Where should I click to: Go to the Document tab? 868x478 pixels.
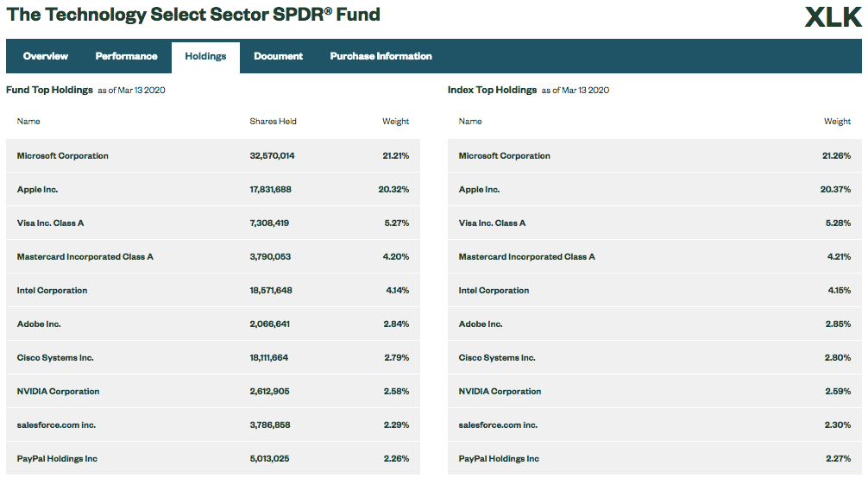tap(278, 56)
